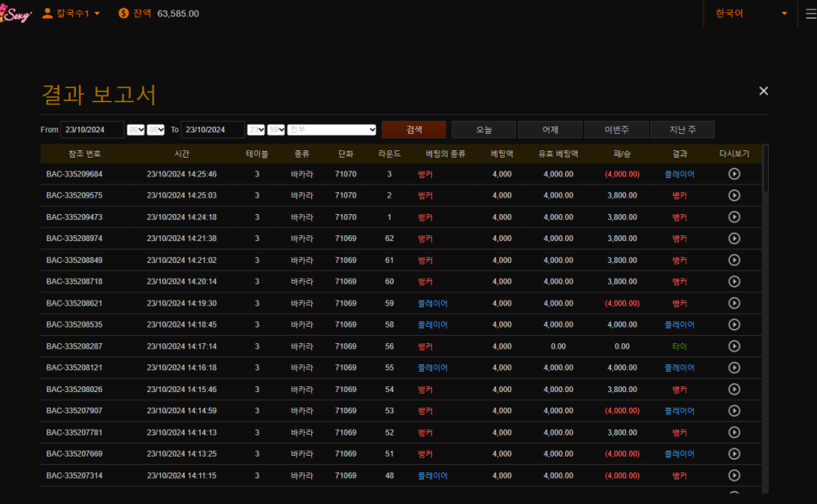Viewport: 817px width, 504px height.
Task: Open replay for round 62 row
Action: 734,239
